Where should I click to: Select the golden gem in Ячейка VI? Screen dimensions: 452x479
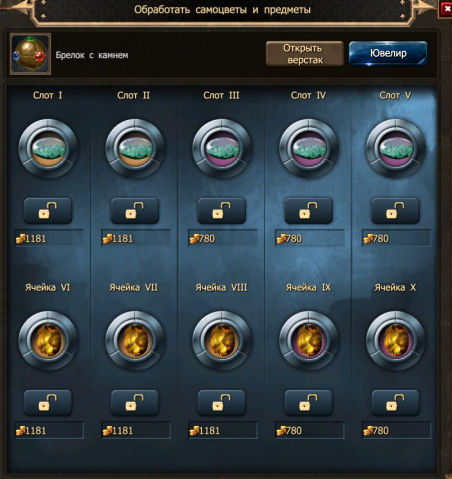[48, 341]
